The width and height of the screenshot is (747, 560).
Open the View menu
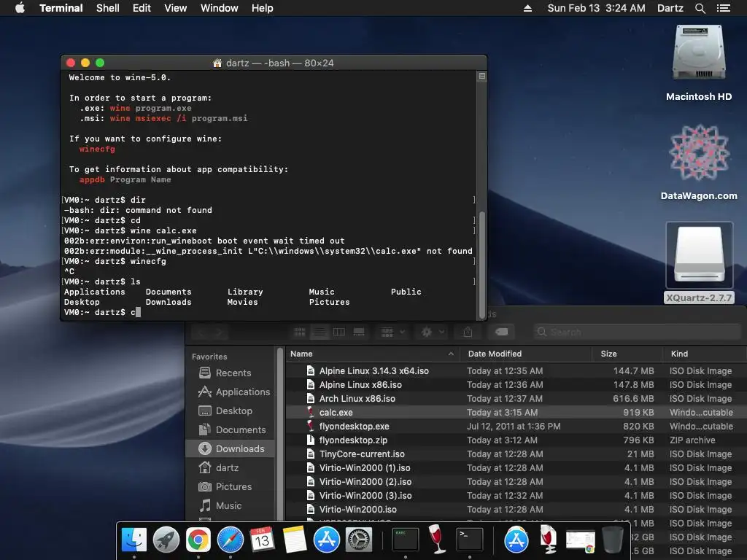pos(175,8)
